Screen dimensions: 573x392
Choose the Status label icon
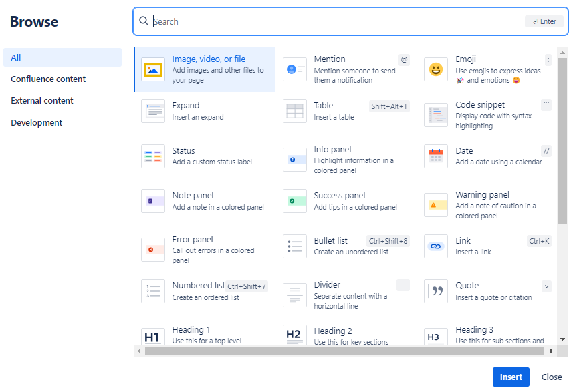[x=152, y=156]
